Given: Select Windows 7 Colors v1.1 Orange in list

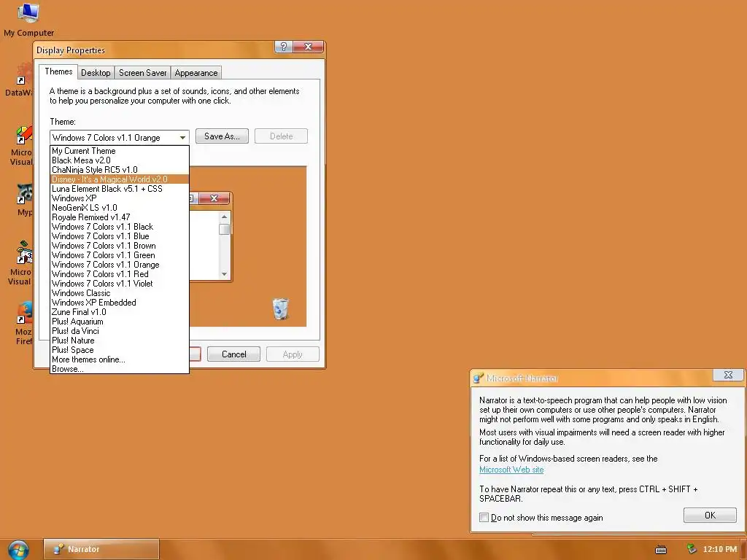Looking at the screenshot, I should (x=120, y=265).
